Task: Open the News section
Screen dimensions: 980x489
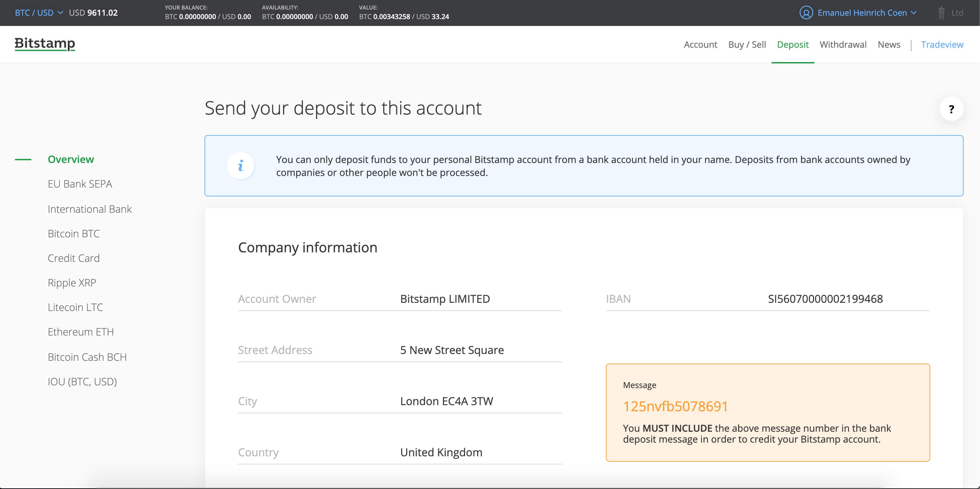Action: pos(889,45)
